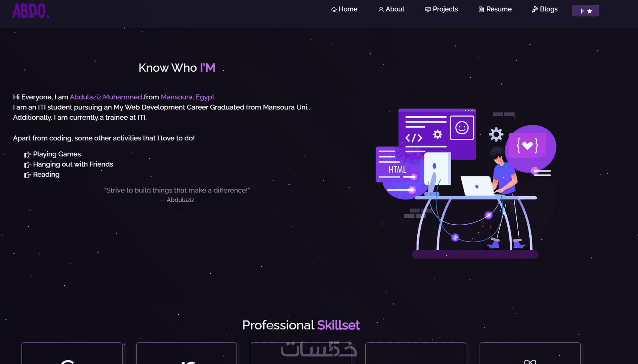Click the fork icon in purple button

[x=582, y=11]
